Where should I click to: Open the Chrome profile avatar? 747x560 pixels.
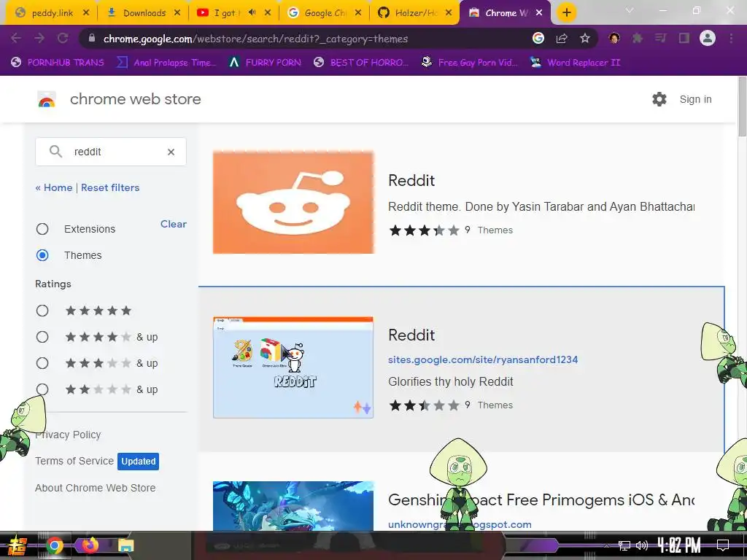(708, 38)
